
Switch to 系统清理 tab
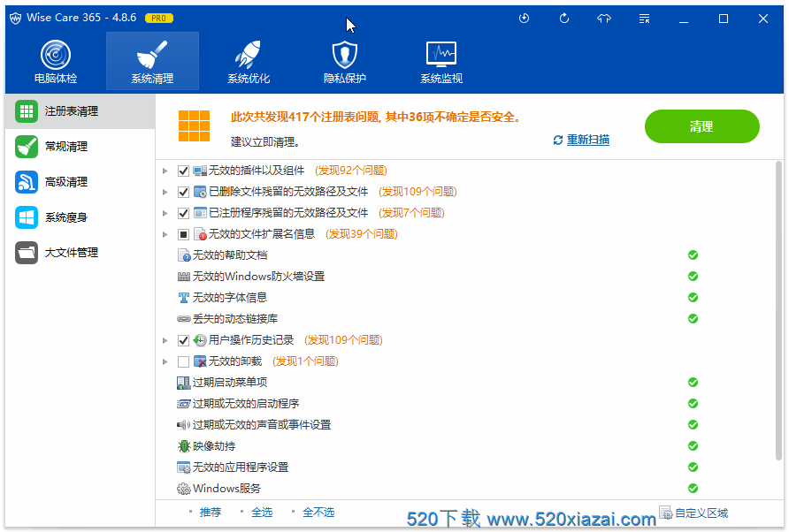(x=152, y=62)
